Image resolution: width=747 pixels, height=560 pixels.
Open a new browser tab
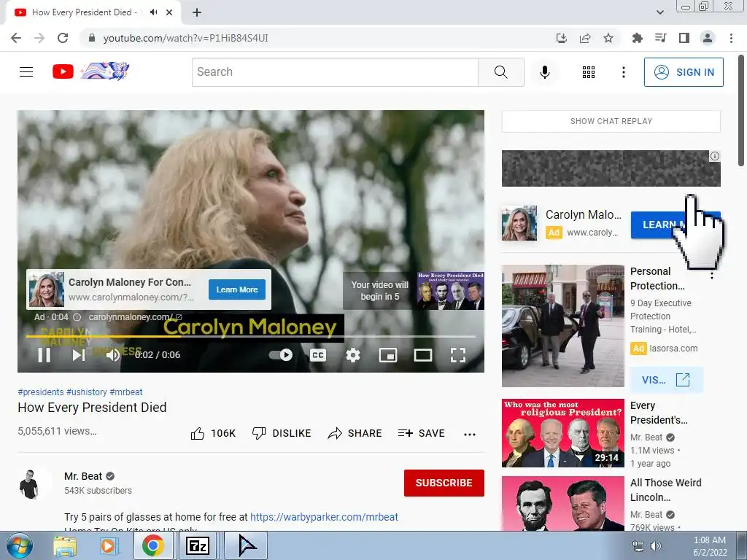pos(197,12)
